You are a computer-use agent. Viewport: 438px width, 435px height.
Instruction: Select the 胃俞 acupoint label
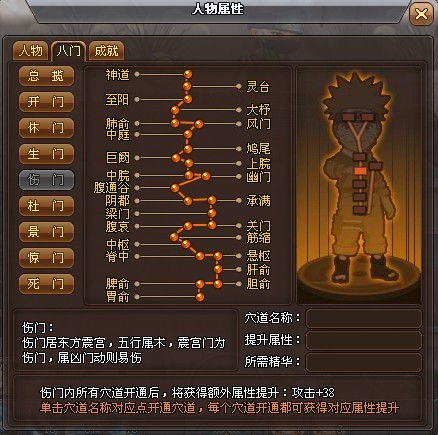coord(117,296)
